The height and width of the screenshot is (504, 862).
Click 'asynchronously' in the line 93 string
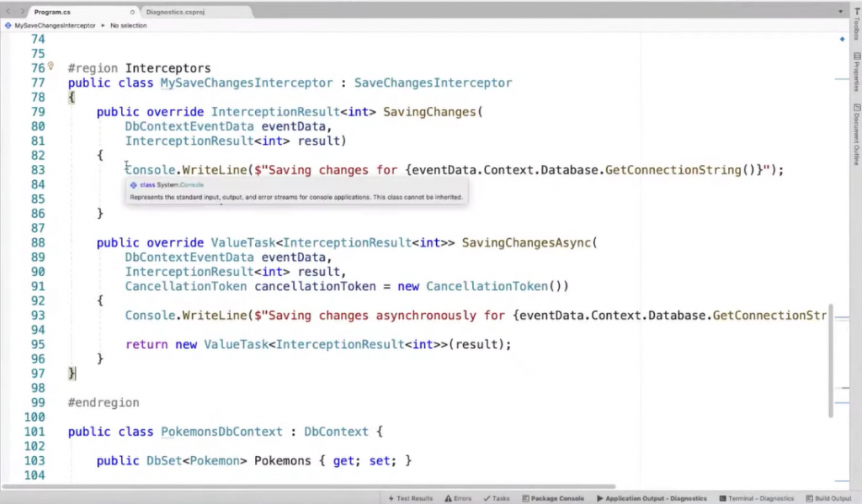pyautogui.click(x=426, y=316)
